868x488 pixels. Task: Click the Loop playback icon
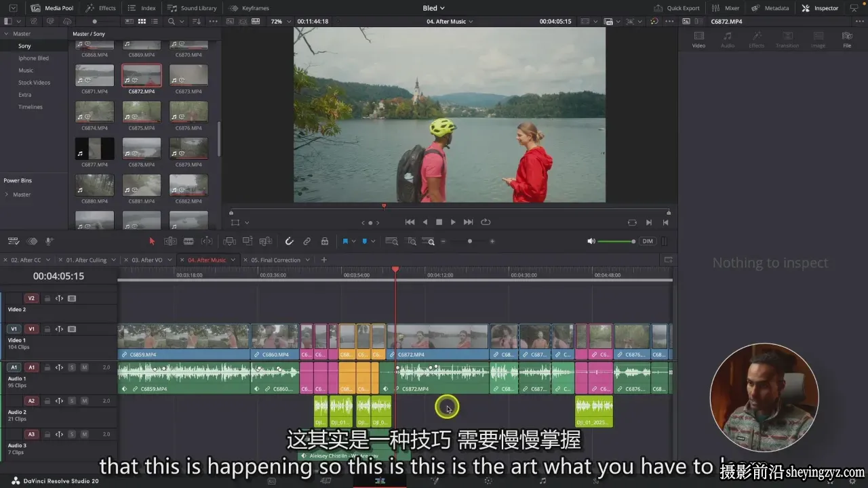click(486, 222)
